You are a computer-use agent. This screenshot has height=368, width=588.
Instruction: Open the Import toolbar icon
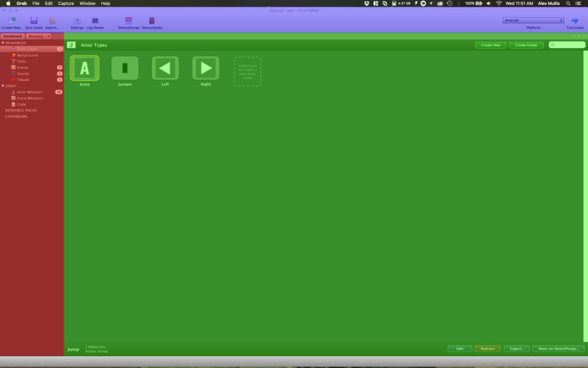point(52,21)
